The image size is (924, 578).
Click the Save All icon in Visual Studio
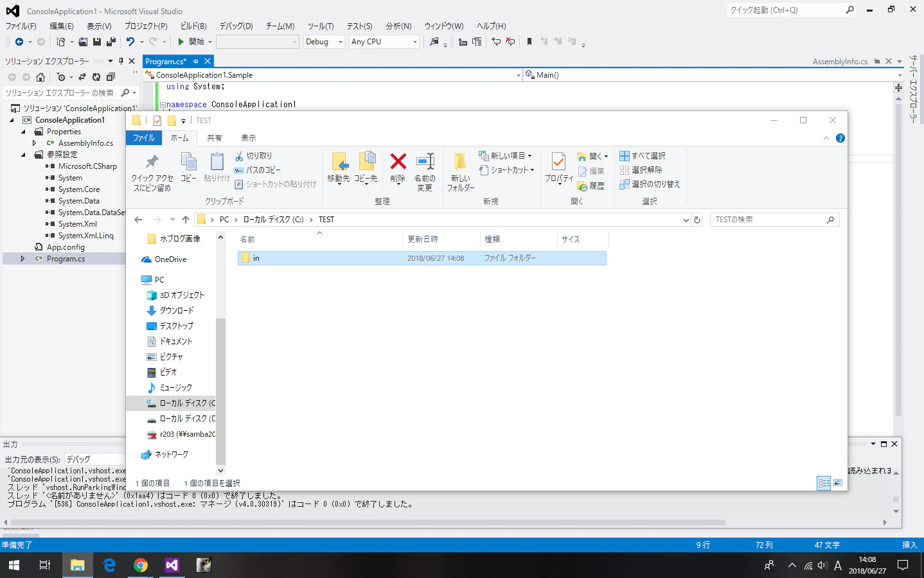click(x=111, y=42)
